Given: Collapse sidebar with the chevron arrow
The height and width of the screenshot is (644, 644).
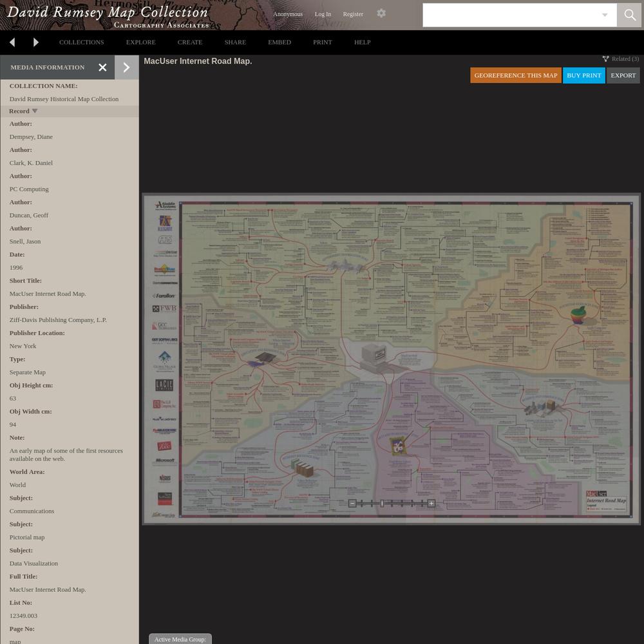Looking at the screenshot, I should [126, 68].
